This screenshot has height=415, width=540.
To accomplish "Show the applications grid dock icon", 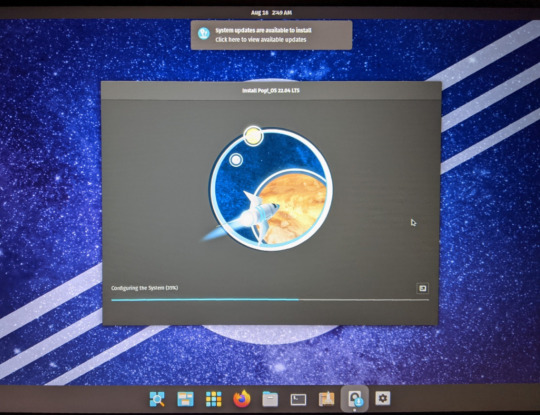I will pyautogui.click(x=214, y=399).
